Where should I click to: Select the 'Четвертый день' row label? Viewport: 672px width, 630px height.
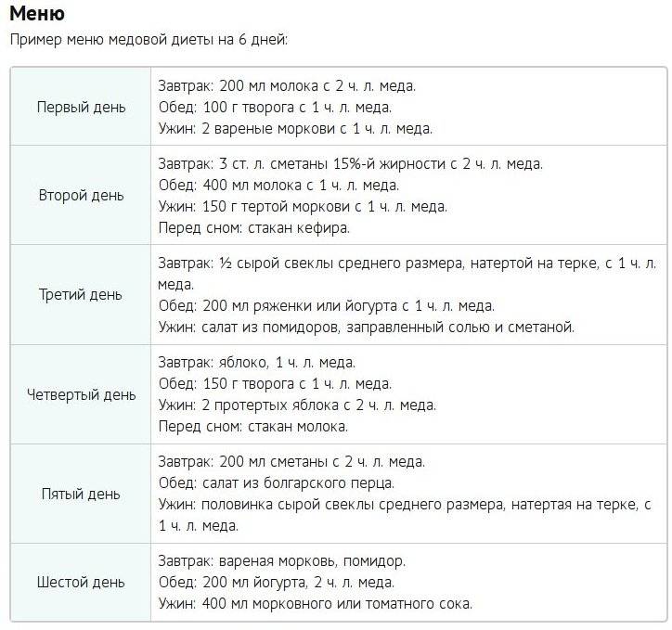click(81, 394)
